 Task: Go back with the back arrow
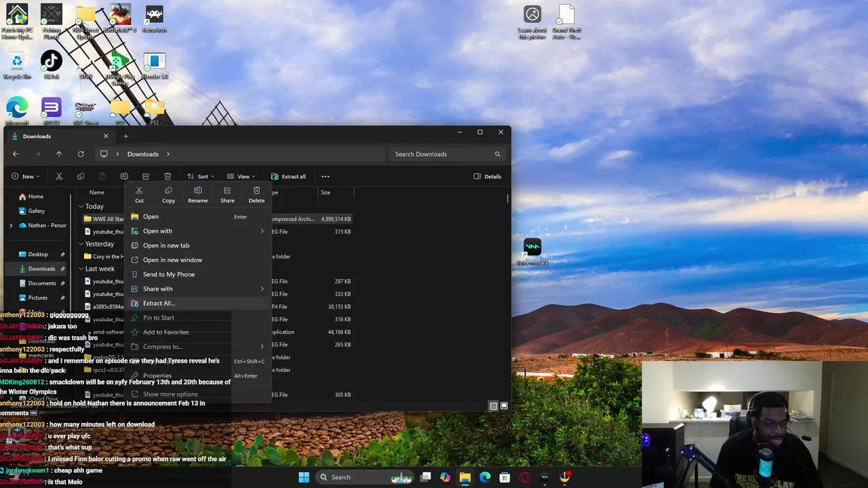click(16, 154)
